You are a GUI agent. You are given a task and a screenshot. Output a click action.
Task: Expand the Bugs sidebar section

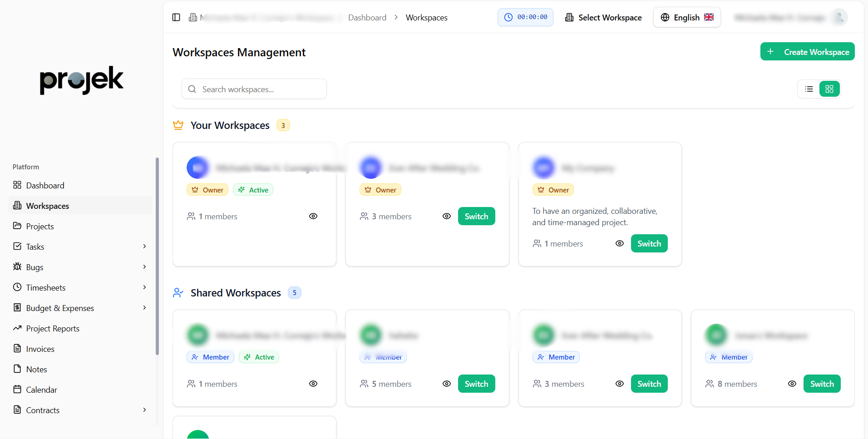coord(144,267)
